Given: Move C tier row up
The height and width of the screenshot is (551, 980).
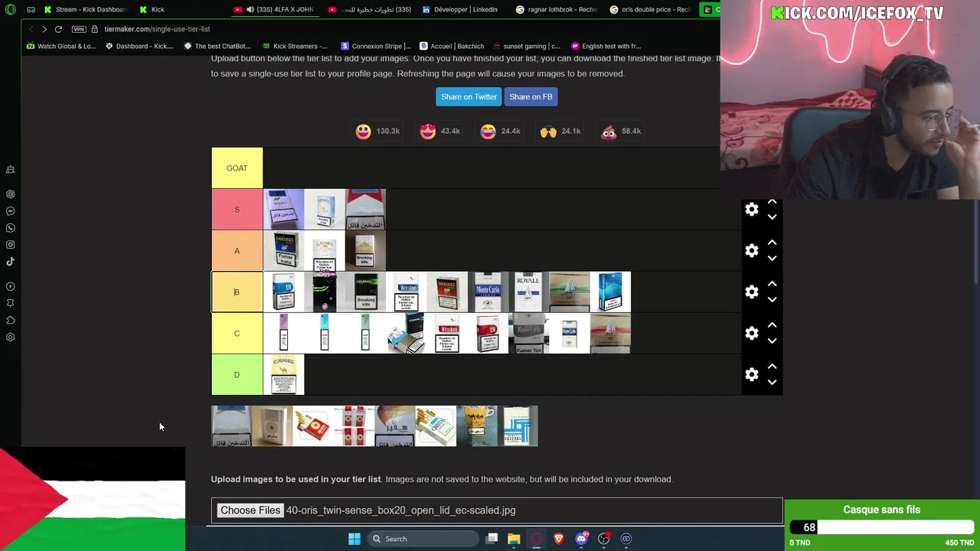Looking at the screenshot, I should tap(772, 326).
